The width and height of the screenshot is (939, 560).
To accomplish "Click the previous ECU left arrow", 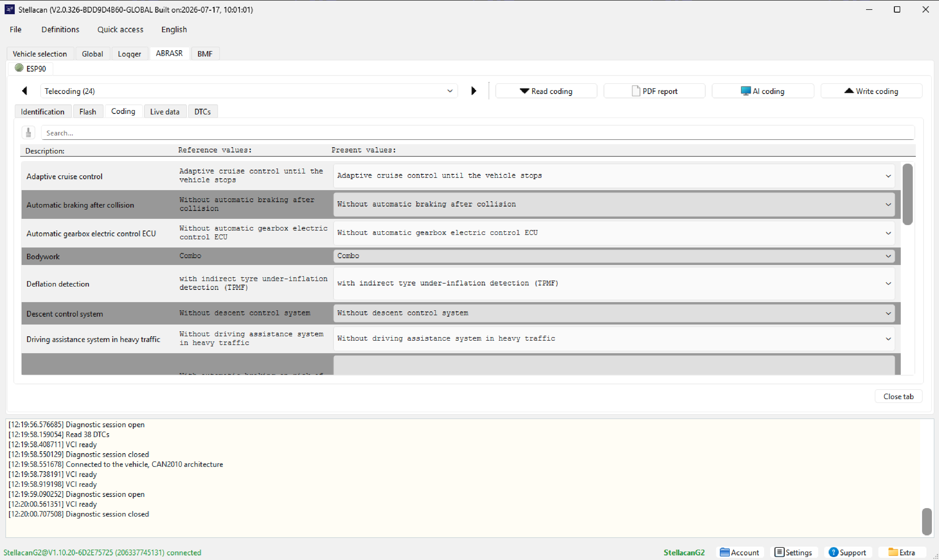I will 25,91.
